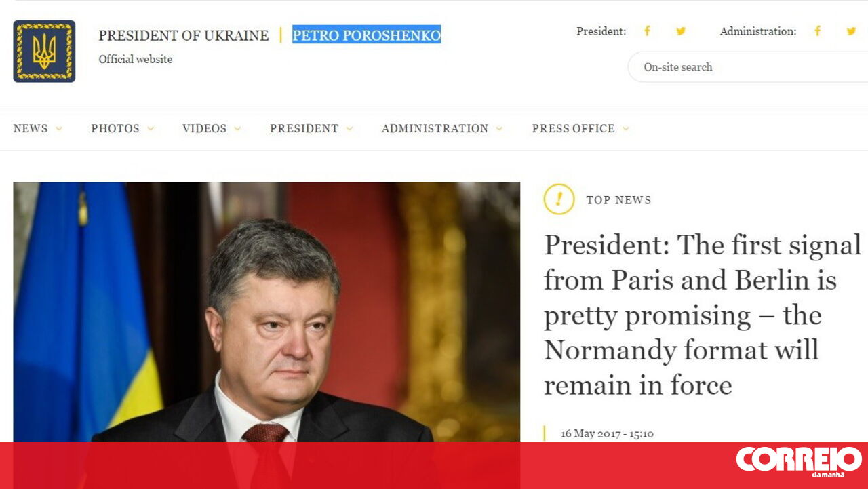This screenshot has width=868, height=489.
Task: Click the Ukrainian trident emblem logo
Action: tap(44, 51)
